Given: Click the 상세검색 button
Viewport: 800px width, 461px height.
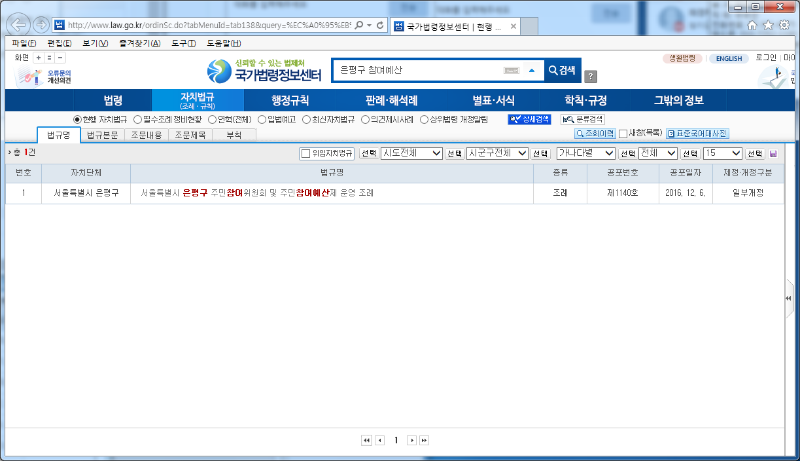Looking at the screenshot, I should (x=529, y=119).
